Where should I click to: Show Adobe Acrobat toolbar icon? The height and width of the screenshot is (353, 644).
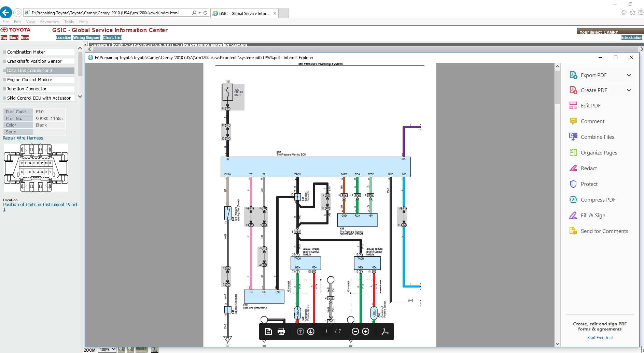[x=384, y=332]
